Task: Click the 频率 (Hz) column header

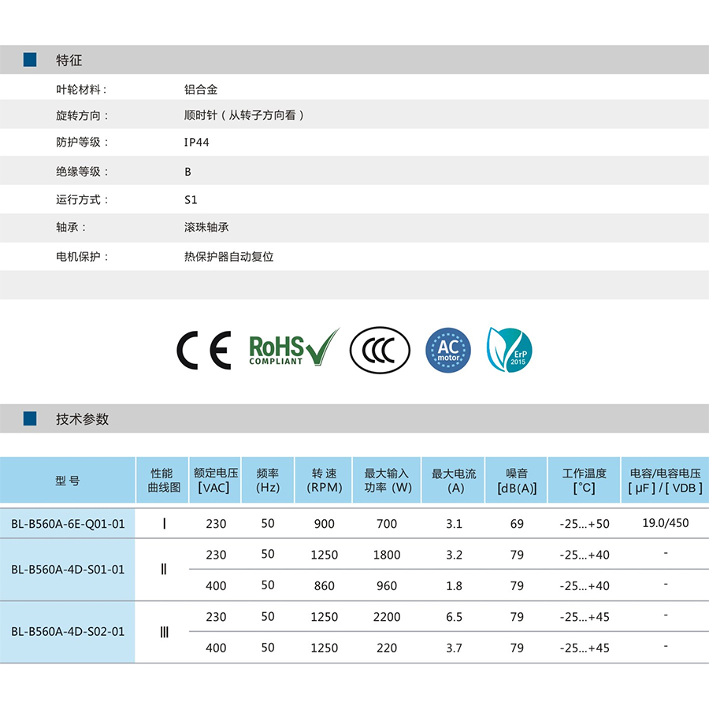Action: click(x=268, y=481)
